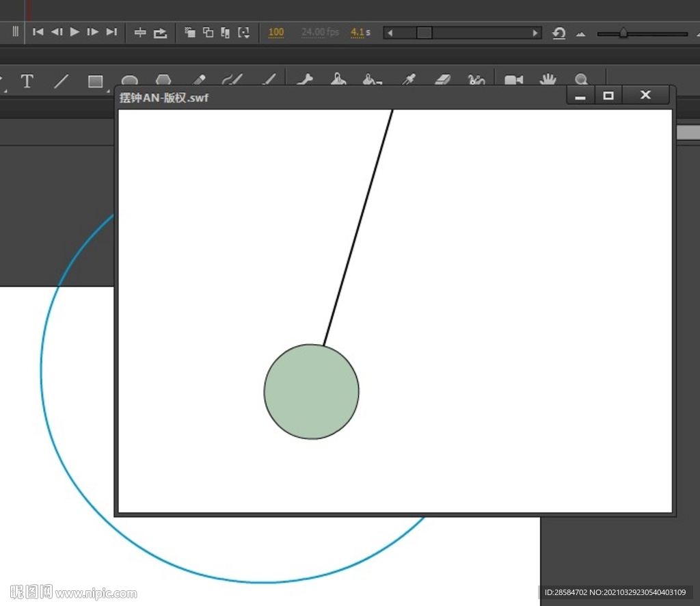Play the timeline animation
Viewport: 700px width, 606px height.
(75, 31)
